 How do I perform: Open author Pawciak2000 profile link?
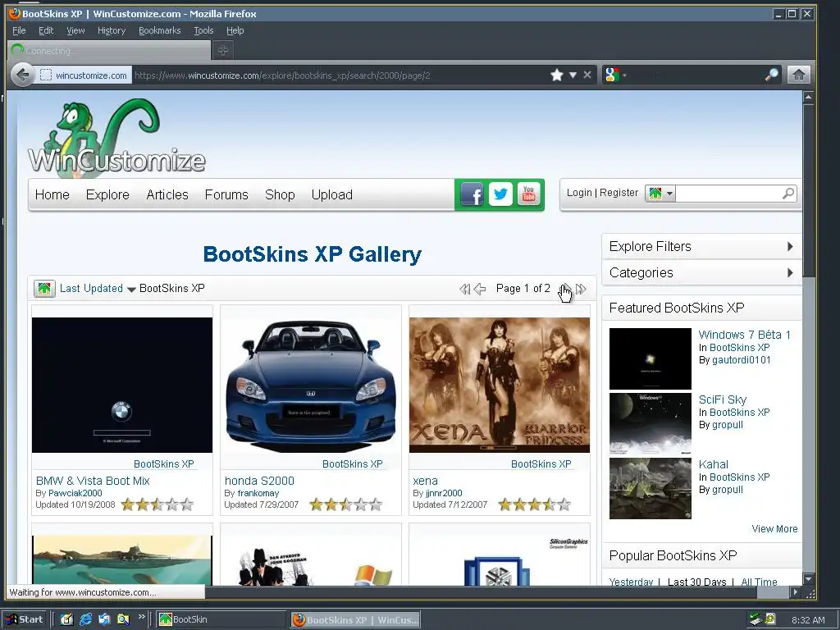[x=75, y=493]
